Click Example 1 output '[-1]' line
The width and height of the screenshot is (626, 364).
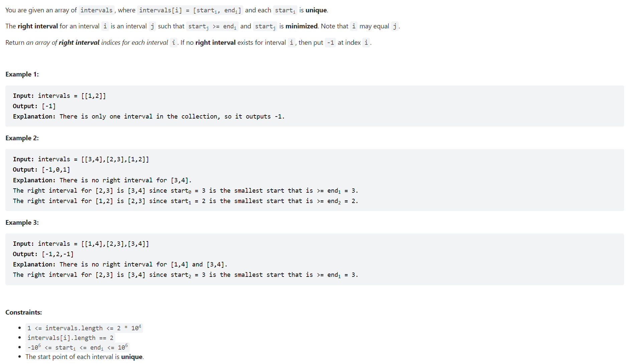coord(34,106)
